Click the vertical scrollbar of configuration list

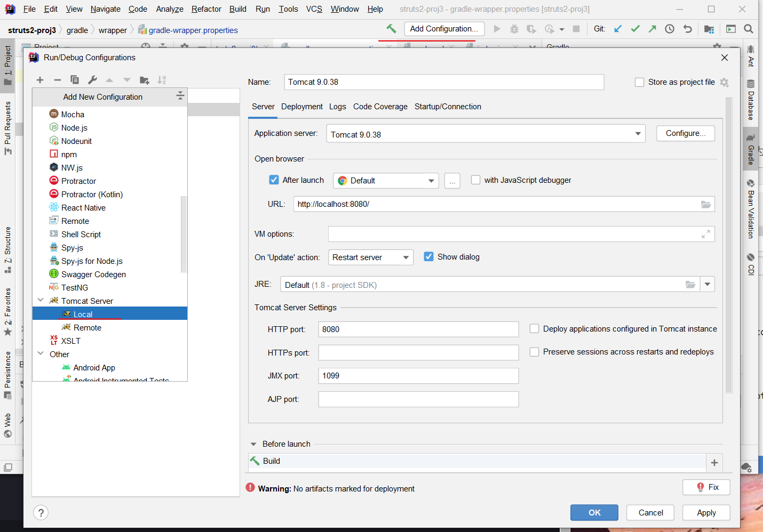tap(184, 234)
